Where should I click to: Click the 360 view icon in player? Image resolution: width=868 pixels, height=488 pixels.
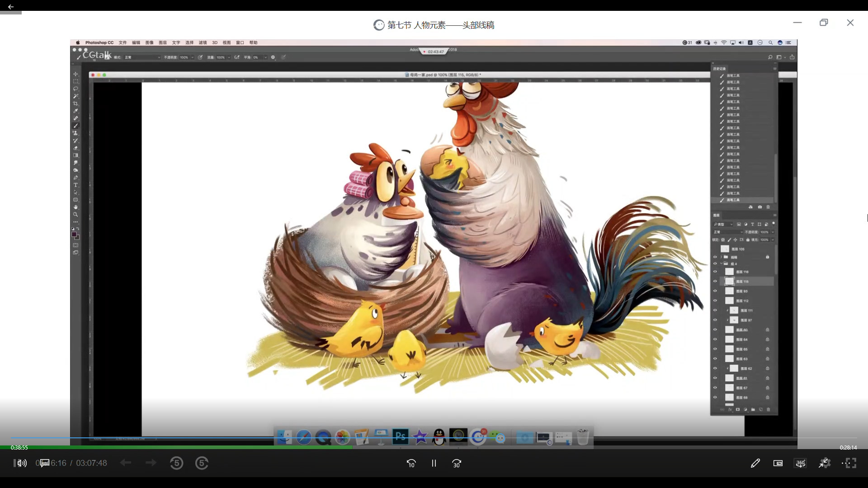[801, 463]
